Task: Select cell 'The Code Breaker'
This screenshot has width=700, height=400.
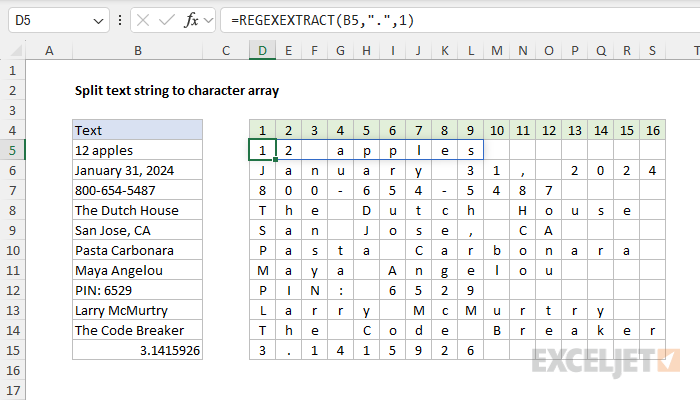Action: coord(138,330)
